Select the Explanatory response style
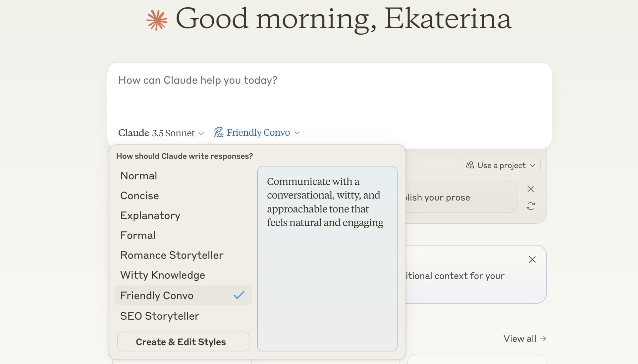The image size is (638, 364). pyautogui.click(x=150, y=215)
